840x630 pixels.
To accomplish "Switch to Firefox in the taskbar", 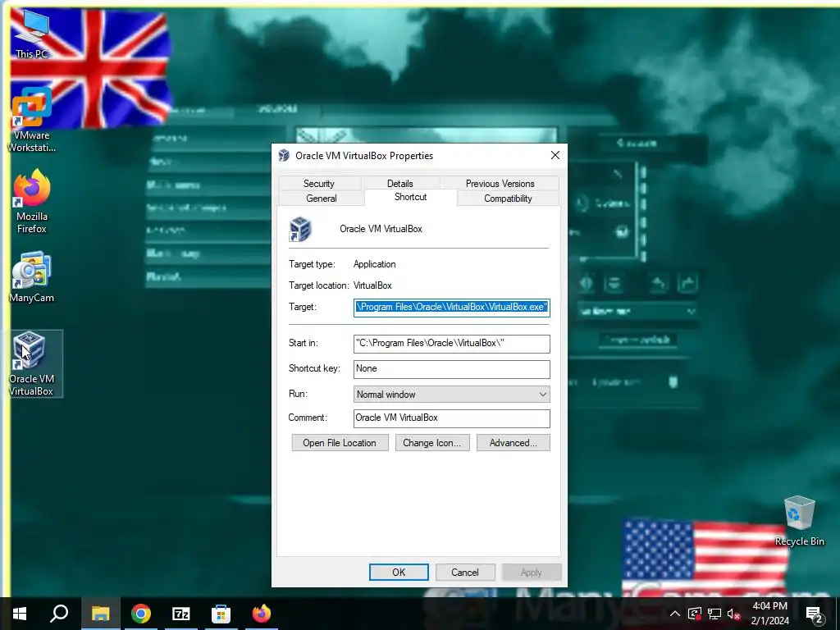I will (x=262, y=614).
